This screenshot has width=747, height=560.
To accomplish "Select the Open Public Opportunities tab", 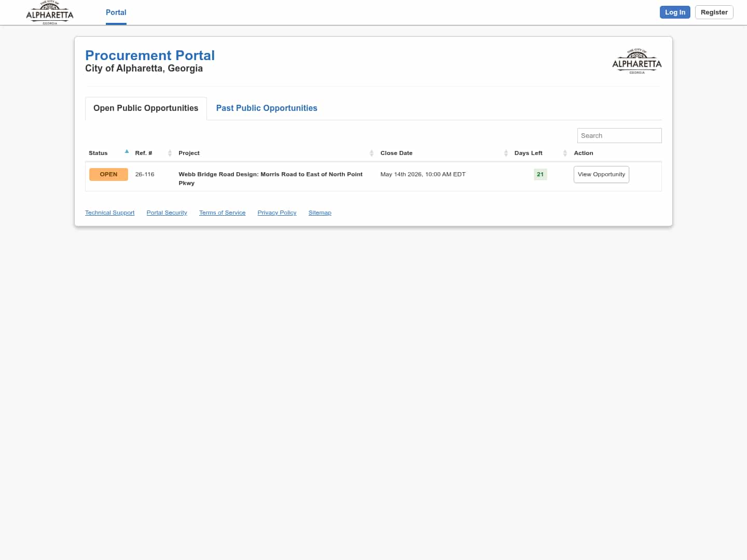I will [145, 108].
